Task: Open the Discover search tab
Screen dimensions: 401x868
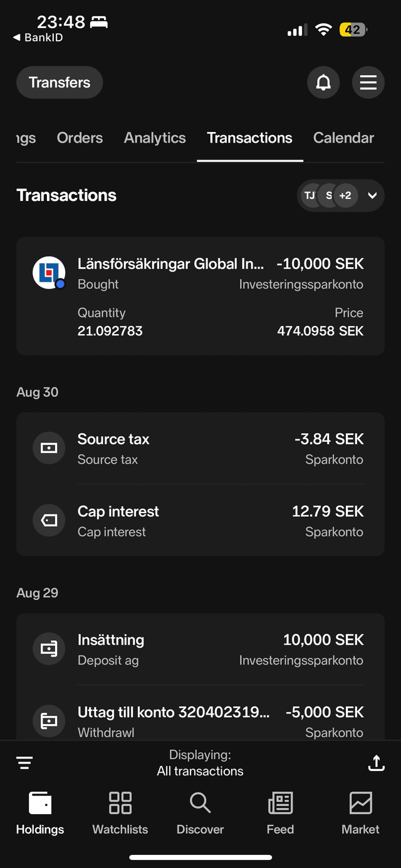Action: click(x=200, y=813)
